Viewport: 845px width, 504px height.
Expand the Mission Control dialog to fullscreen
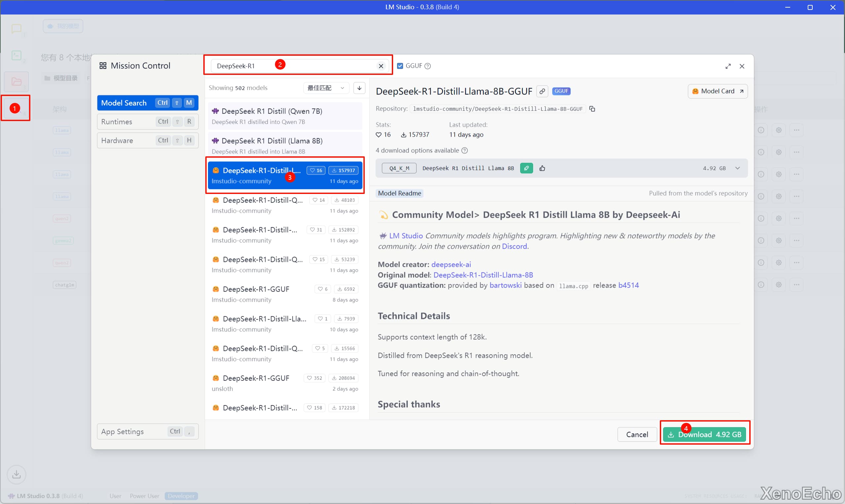coord(728,66)
